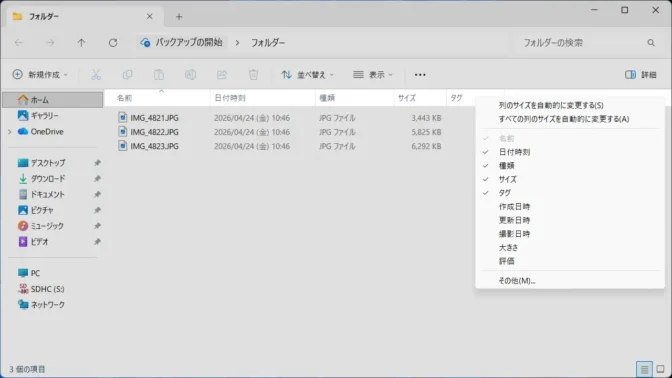Screen dimensions: 672x378
Task: Enable the 大きさ column
Action: click(x=570, y=248)
